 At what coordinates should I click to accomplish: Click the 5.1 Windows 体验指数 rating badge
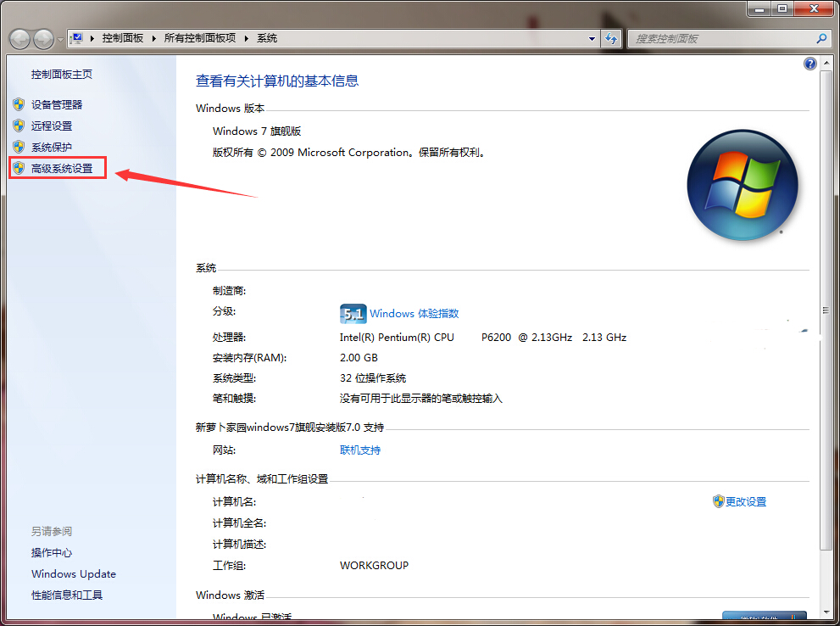353,313
